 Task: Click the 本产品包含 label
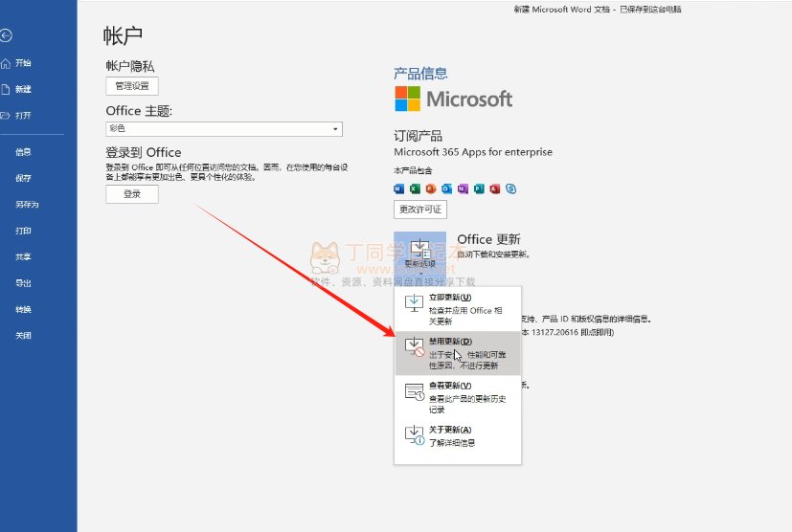(x=413, y=170)
